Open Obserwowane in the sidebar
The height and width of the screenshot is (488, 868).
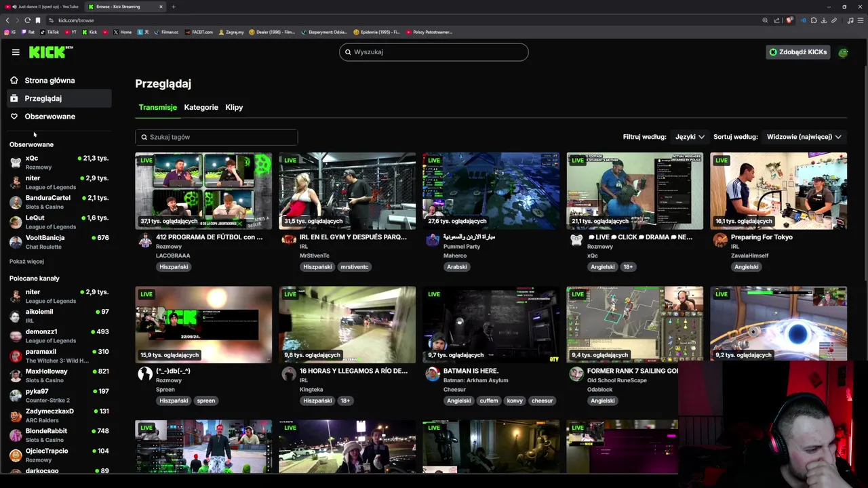coord(59,117)
